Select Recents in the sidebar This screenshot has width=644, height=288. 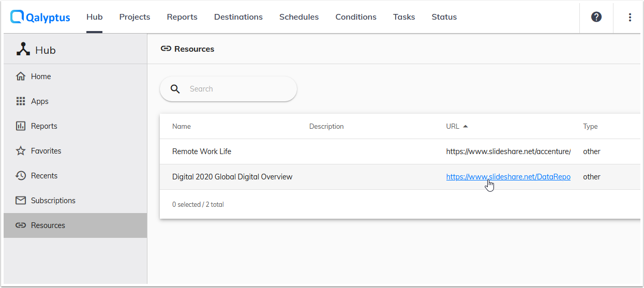coord(76,176)
